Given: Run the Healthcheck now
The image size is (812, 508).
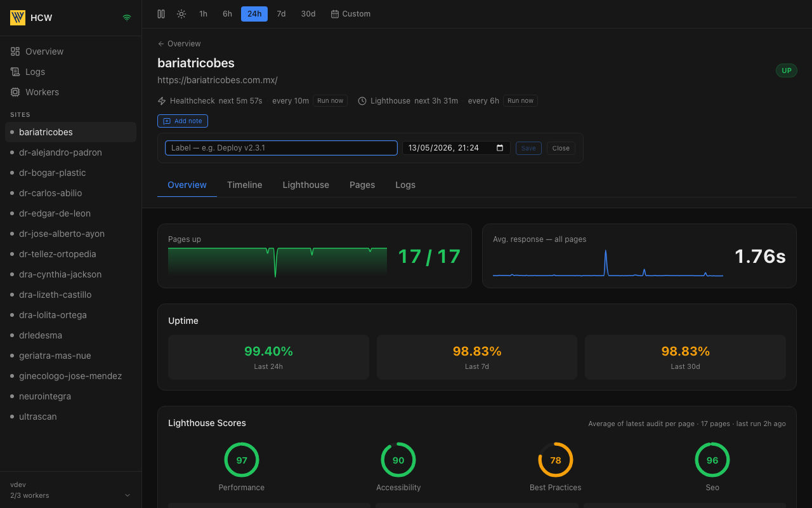Looking at the screenshot, I should (330, 101).
